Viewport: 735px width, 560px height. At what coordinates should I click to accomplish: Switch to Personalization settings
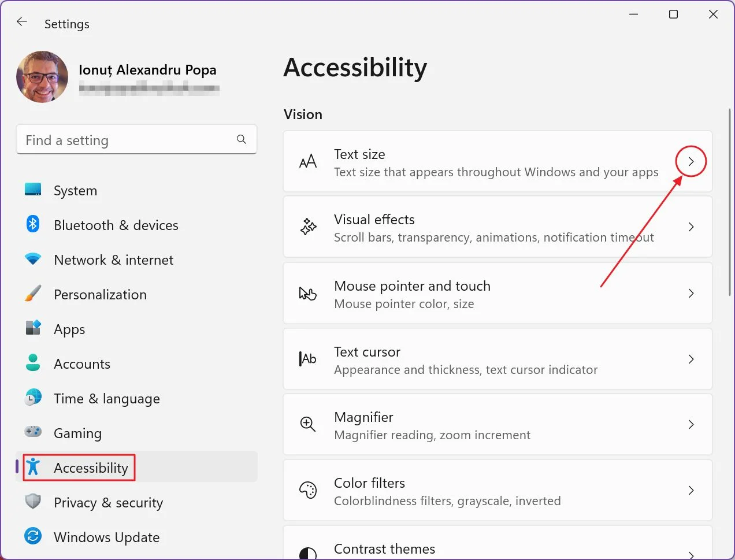click(x=136, y=294)
